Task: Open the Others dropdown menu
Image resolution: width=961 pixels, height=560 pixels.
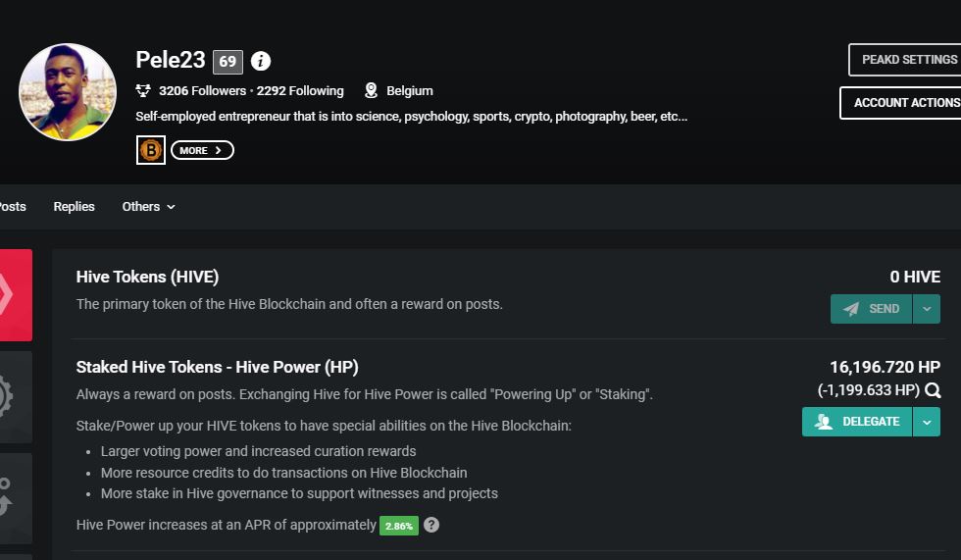Action: (x=148, y=207)
